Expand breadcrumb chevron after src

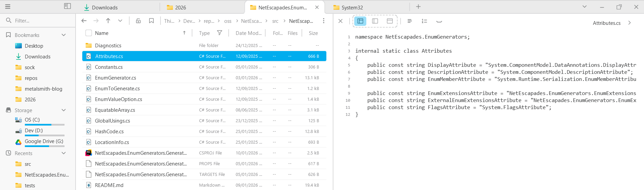285,21
